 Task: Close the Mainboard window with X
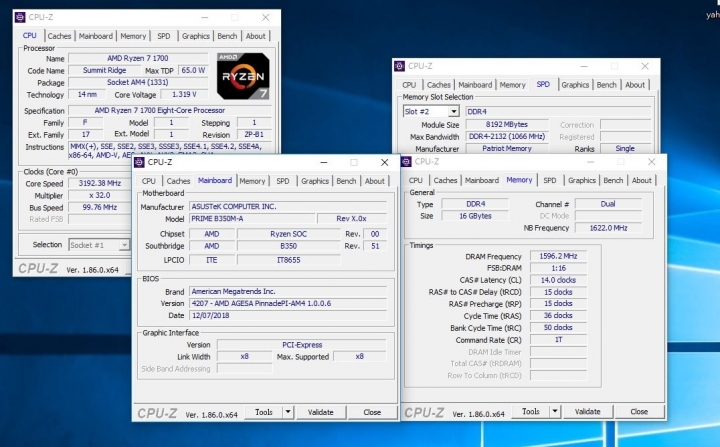[x=384, y=162]
